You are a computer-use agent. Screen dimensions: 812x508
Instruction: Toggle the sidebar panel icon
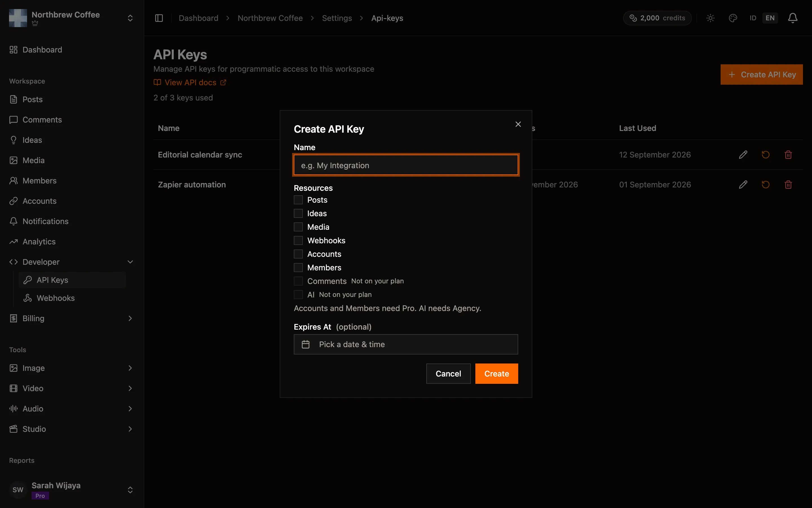point(159,18)
